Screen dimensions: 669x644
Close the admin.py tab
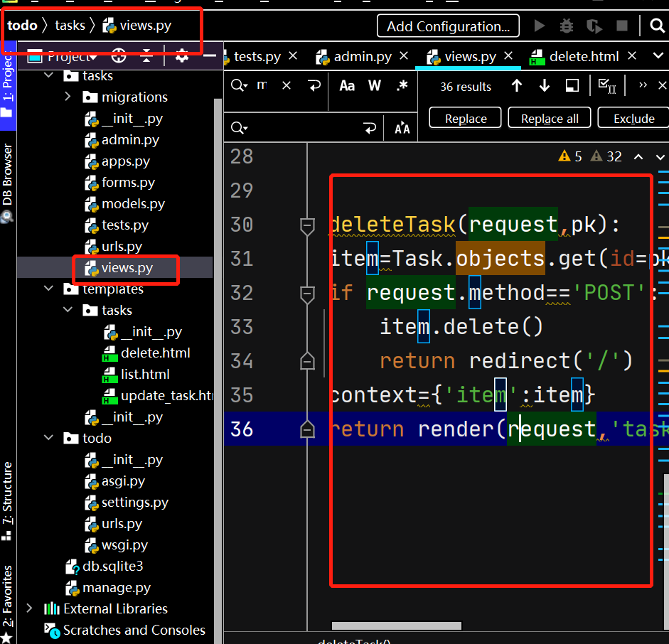pyautogui.click(x=404, y=56)
